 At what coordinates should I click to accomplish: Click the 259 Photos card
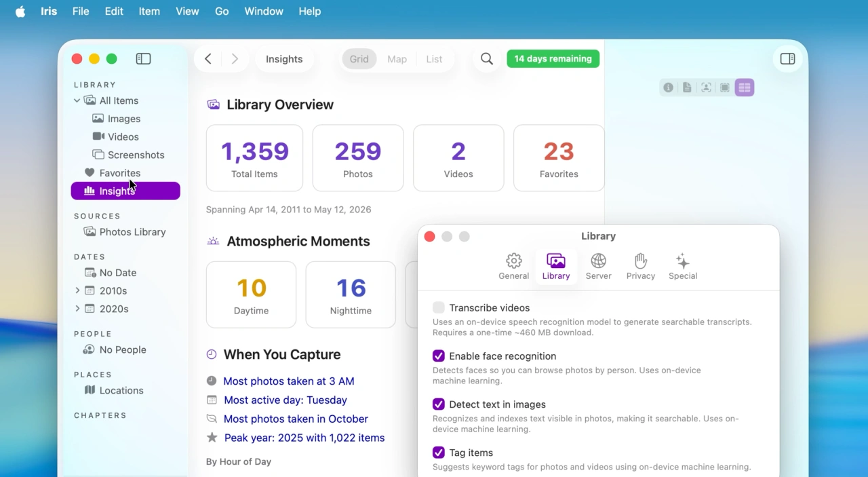point(358,158)
